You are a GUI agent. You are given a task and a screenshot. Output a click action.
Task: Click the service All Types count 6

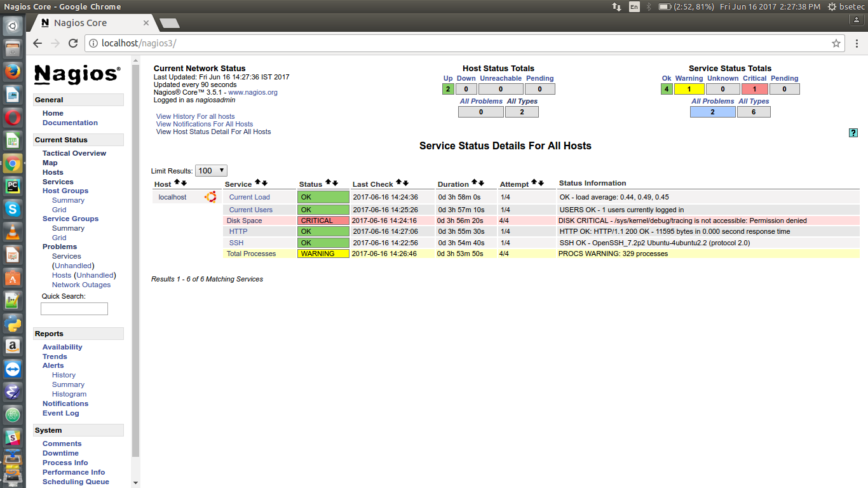point(754,112)
